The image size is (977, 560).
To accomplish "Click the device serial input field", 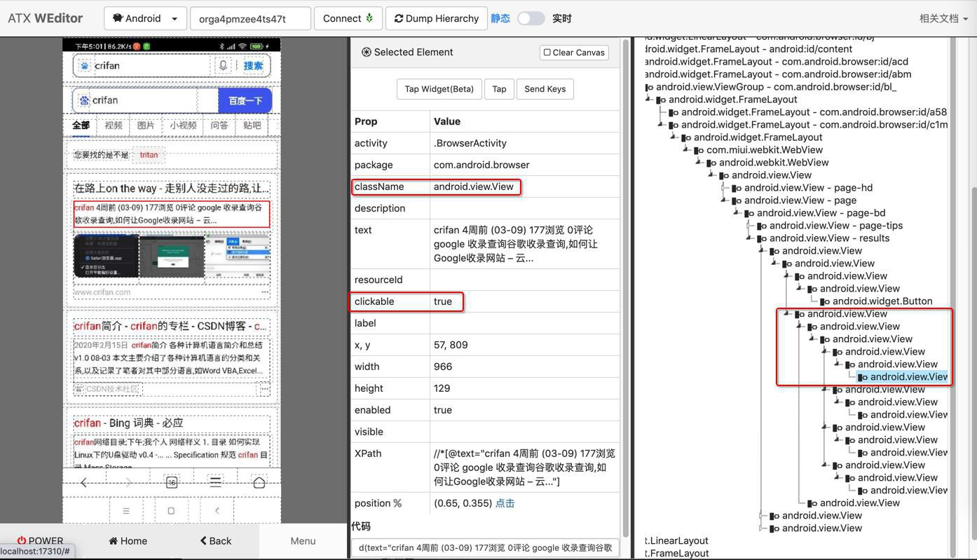I will click(x=250, y=18).
